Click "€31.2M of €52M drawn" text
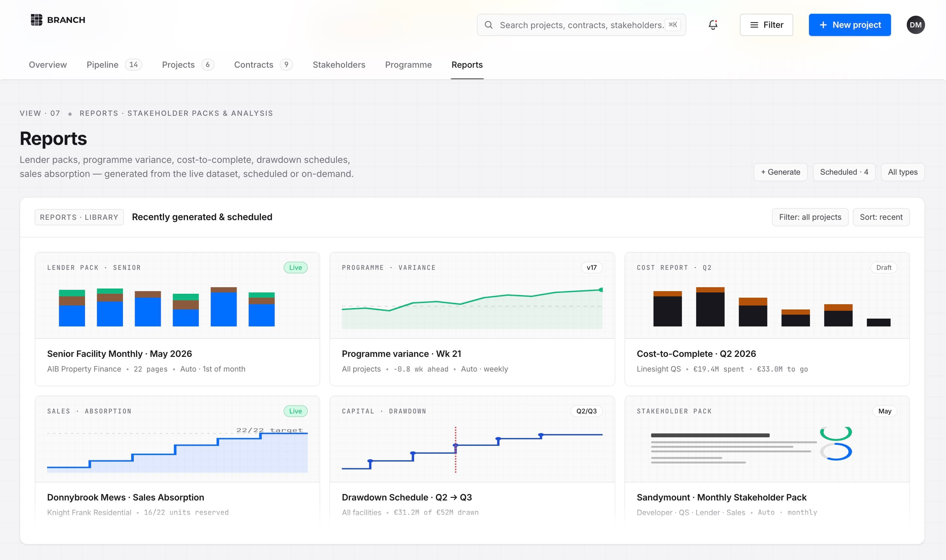The image size is (946, 560). (x=436, y=513)
